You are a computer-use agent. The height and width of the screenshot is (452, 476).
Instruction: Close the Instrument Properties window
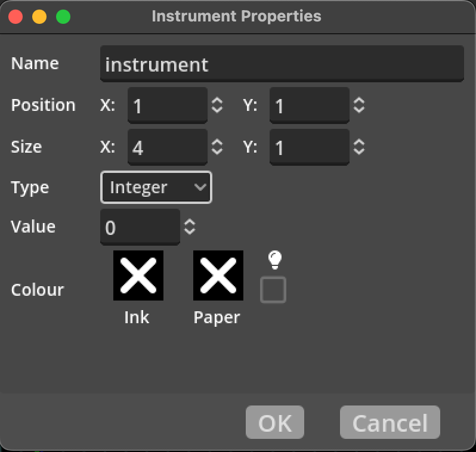point(16,16)
